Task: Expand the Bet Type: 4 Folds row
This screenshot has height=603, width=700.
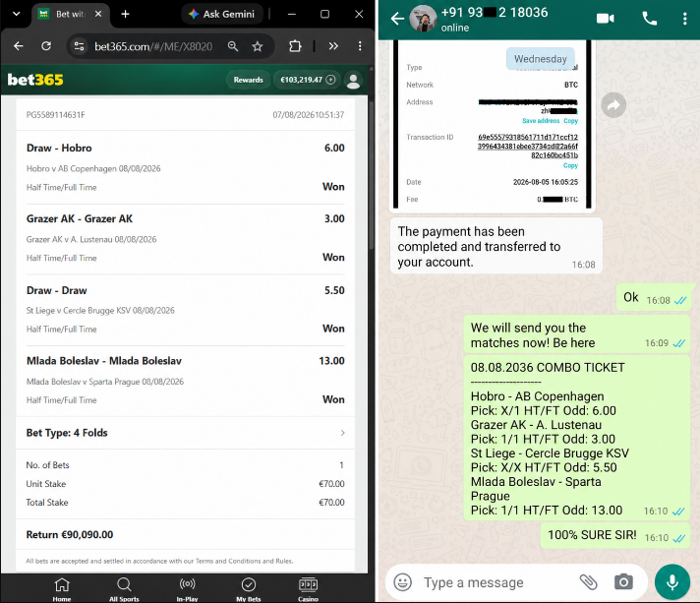Action: pos(185,433)
